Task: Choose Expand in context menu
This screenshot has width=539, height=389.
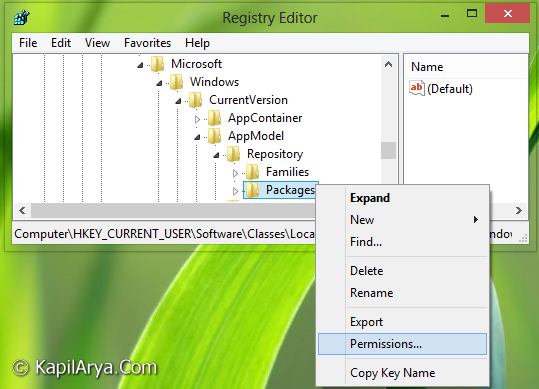Action: tap(403, 198)
